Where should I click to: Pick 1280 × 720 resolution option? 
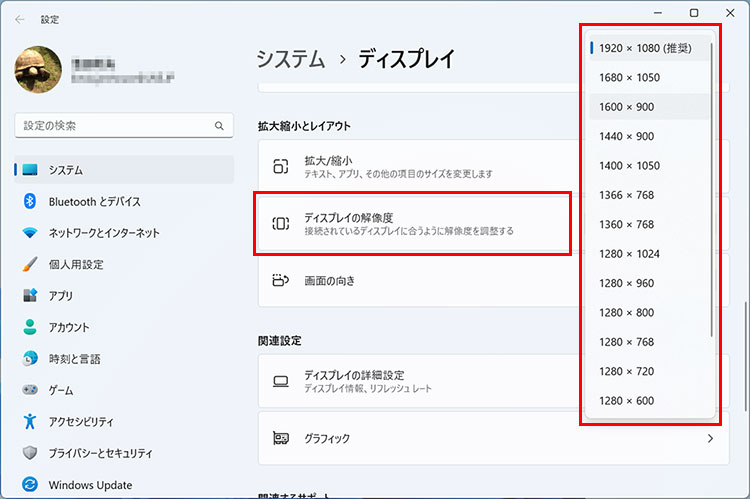pyautogui.click(x=625, y=371)
